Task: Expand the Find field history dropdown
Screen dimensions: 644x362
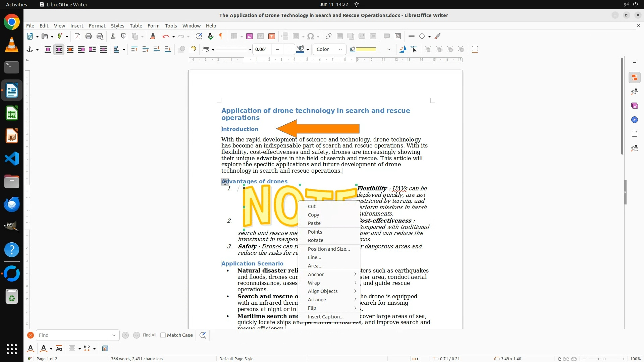Action: (113, 335)
